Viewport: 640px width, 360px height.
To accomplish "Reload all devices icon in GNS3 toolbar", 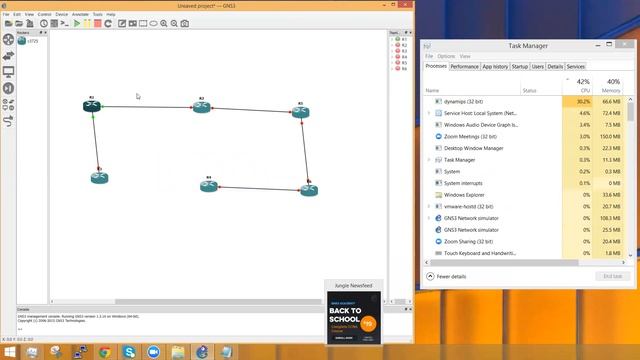I will pos(108,24).
